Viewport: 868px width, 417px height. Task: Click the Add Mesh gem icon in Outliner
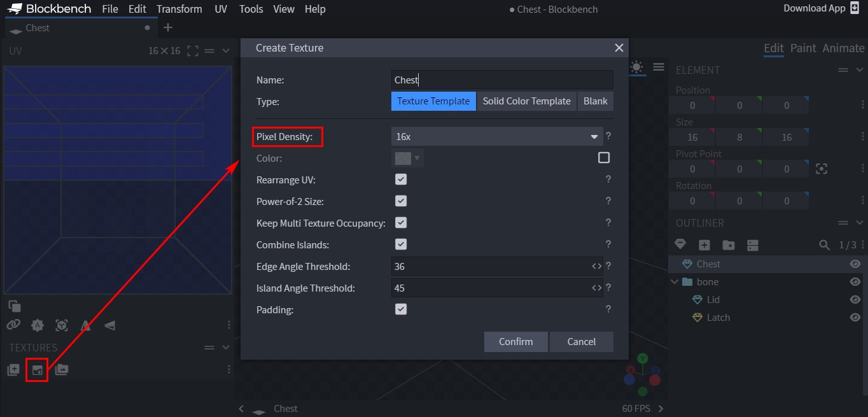[x=680, y=244]
